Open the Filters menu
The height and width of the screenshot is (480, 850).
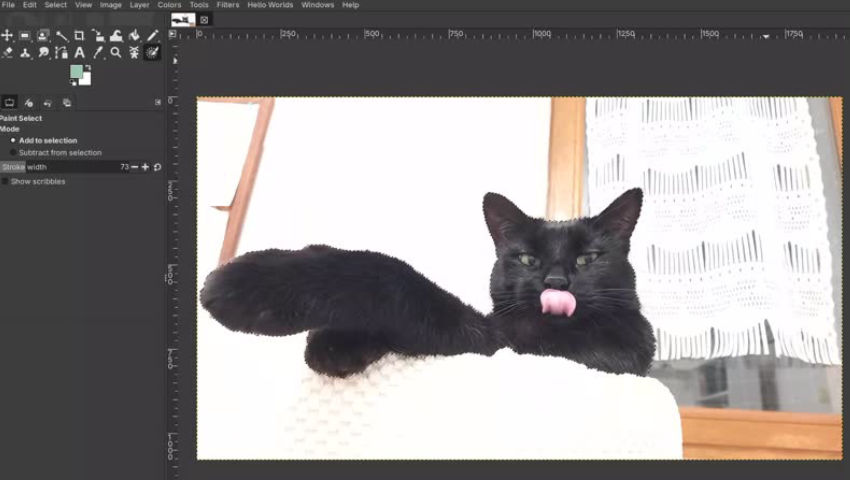click(228, 5)
